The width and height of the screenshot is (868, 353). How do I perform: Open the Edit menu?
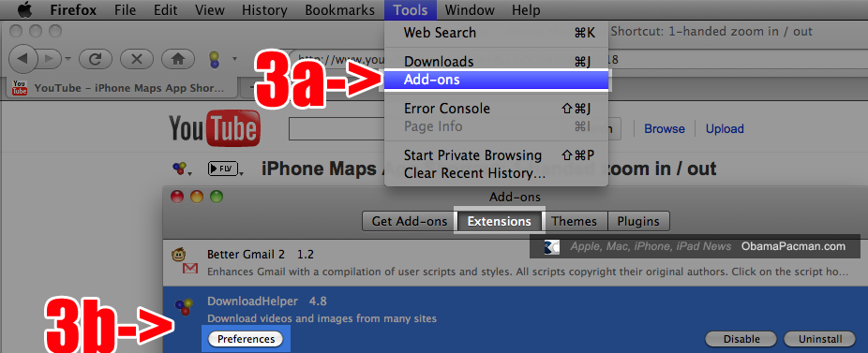[x=166, y=10]
